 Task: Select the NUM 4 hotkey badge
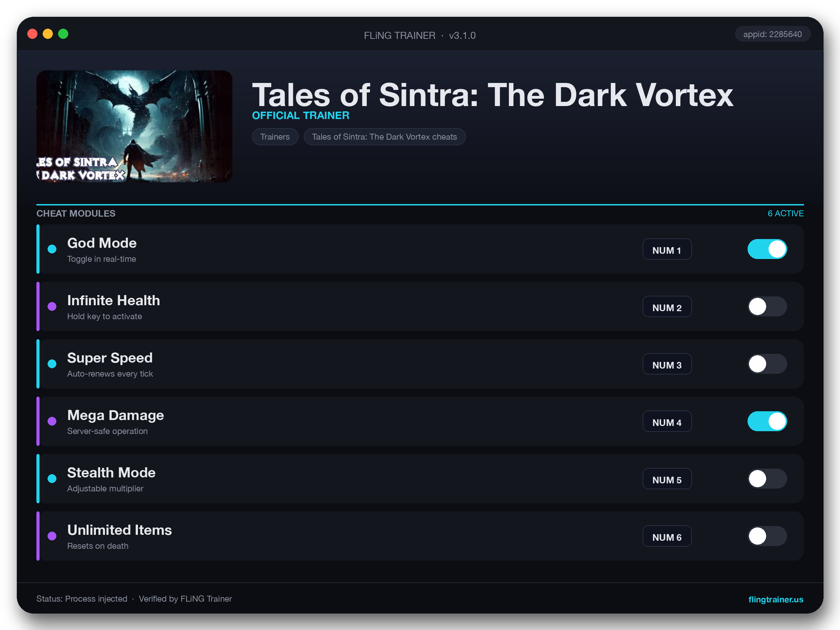point(667,421)
